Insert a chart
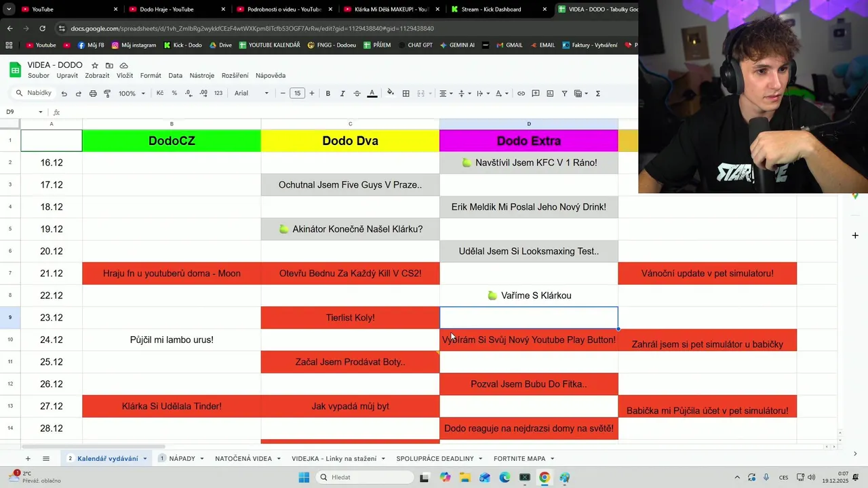Image resolution: width=868 pixels, height=488 pixels. click(x=550, y=94)
